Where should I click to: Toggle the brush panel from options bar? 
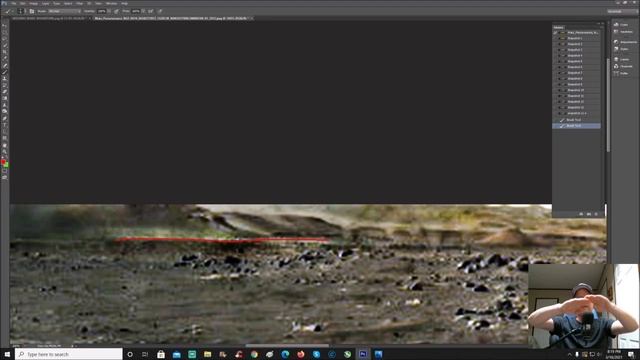(31, 11)
